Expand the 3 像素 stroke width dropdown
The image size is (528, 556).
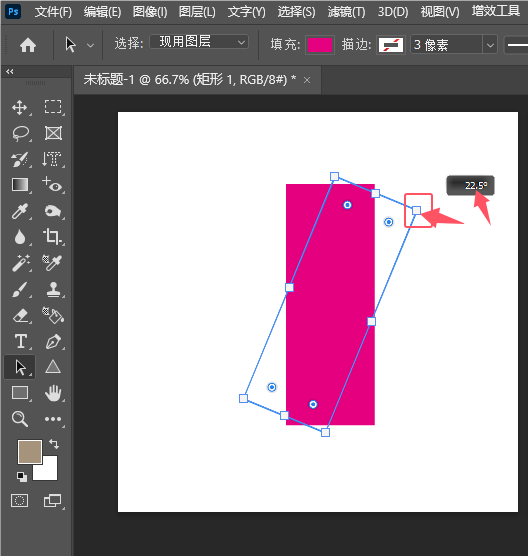(x=490, y=45)
